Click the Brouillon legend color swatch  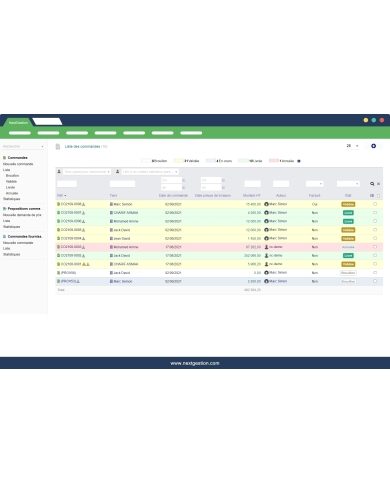pos(146,161)
